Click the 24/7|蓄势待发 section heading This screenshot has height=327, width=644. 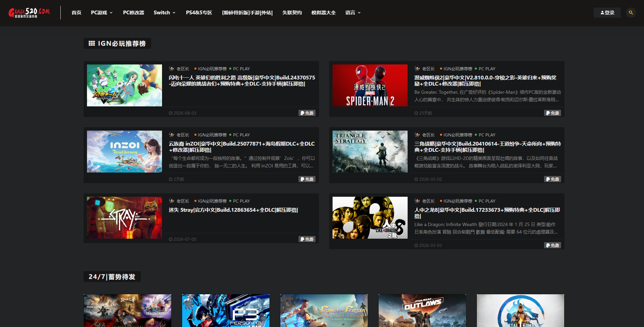(112, 277)
